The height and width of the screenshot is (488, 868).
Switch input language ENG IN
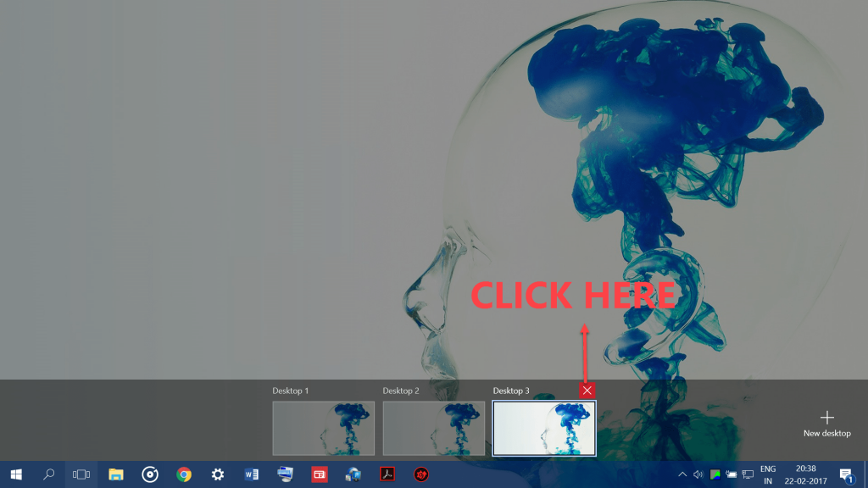pyautogui.click(x=768, y=474)
